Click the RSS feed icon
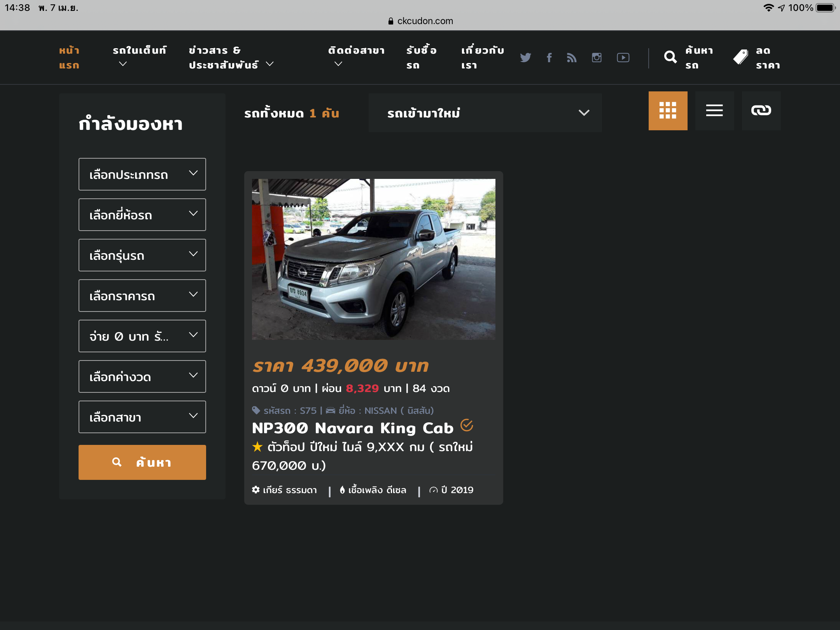 click(572, 58)
